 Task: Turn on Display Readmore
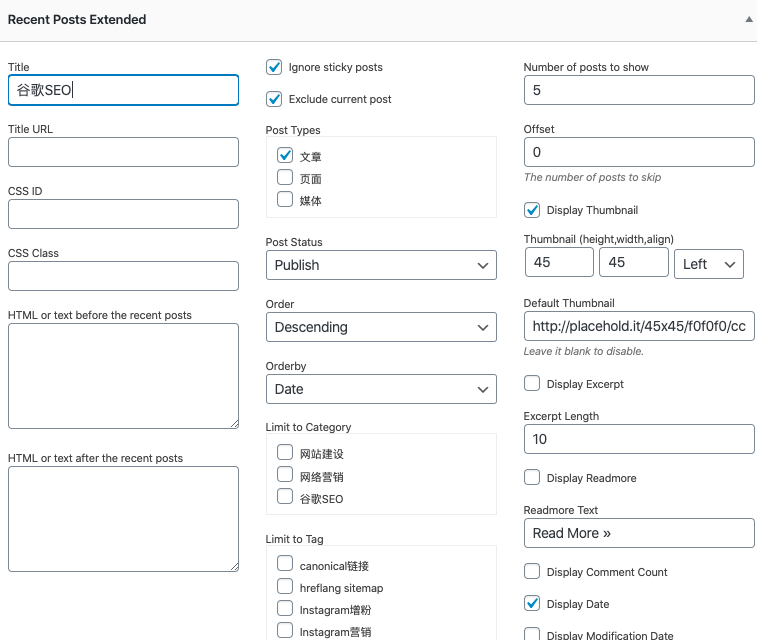(532, 477)
